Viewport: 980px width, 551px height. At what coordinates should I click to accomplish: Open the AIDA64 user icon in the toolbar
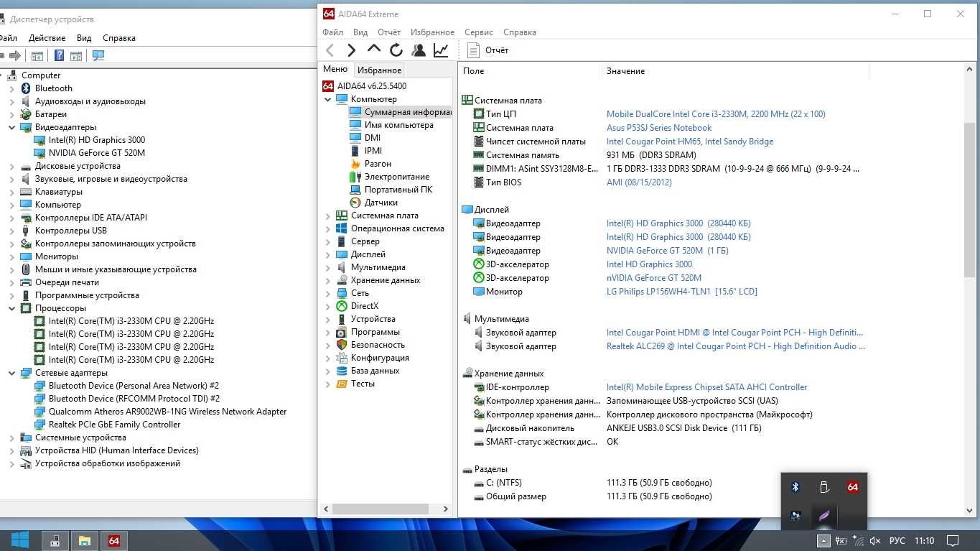pyautogui.click(x=419, y=50)
